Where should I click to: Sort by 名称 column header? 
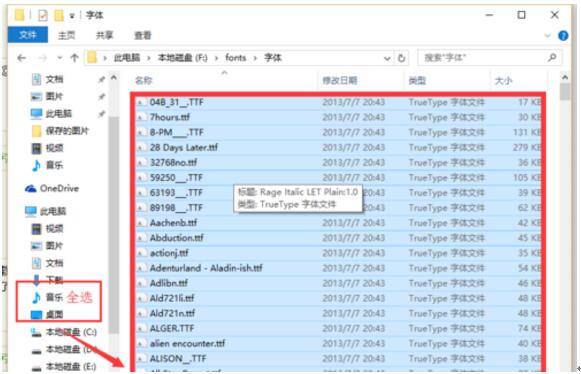[x=143, y=80]
